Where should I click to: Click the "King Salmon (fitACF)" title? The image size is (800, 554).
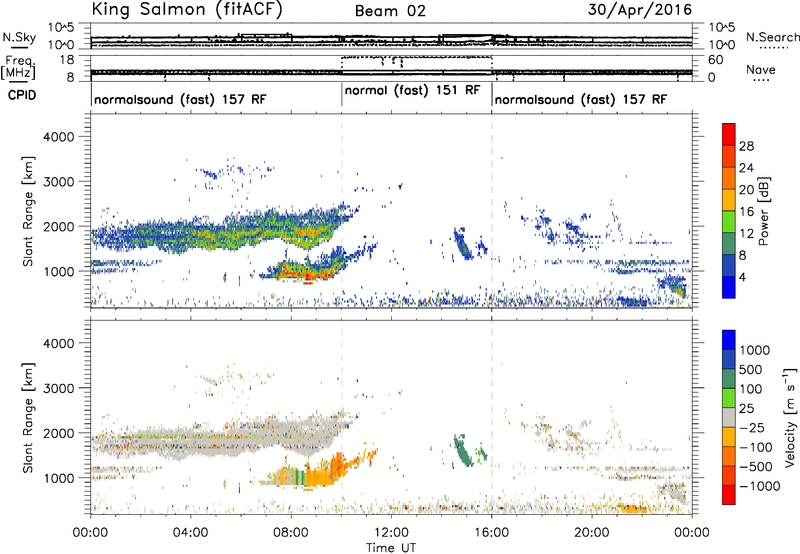click(x=187, y=10)
